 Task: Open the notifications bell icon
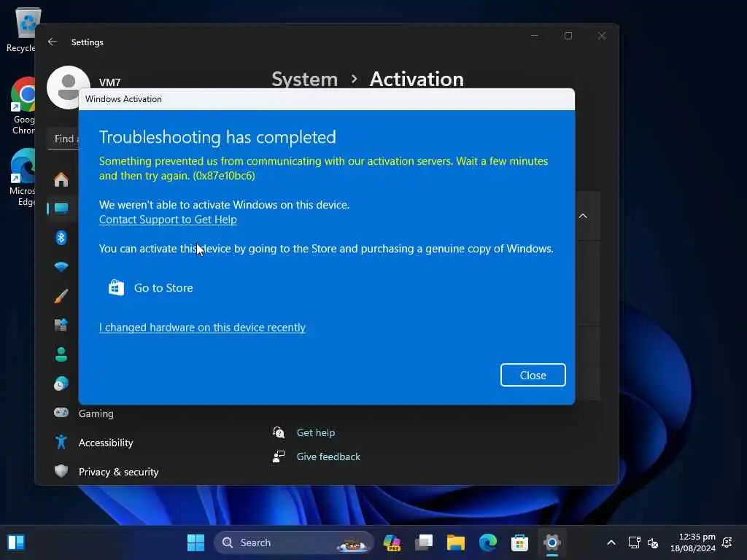click(x=727, y=542)
